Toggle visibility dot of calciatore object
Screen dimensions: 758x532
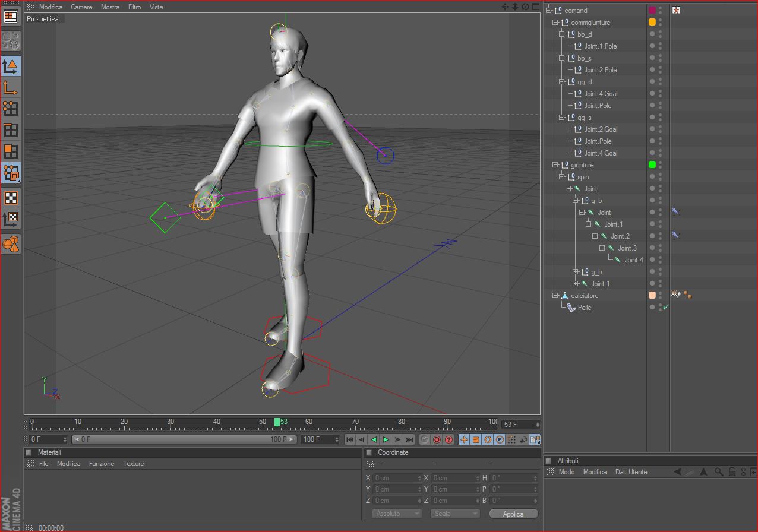tap(660, 295)
